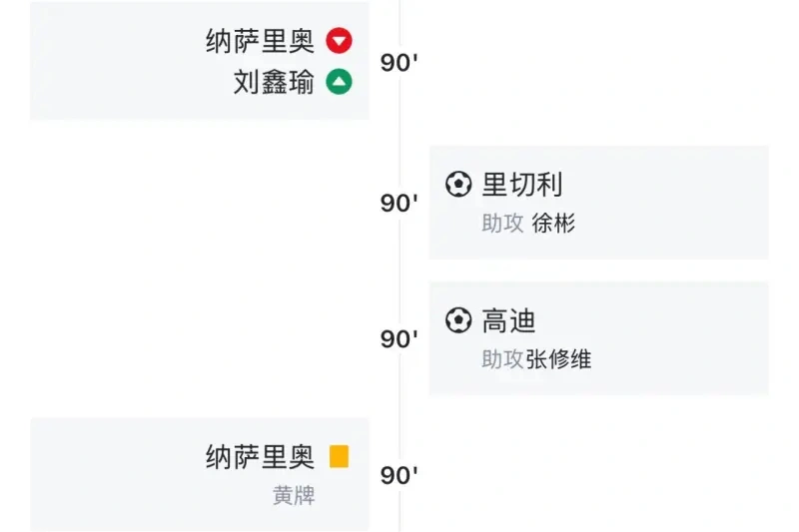The height and width of the screenshot is (532, 799).
Task: Open goal scorer 里切利
Action: click(522, 185)
